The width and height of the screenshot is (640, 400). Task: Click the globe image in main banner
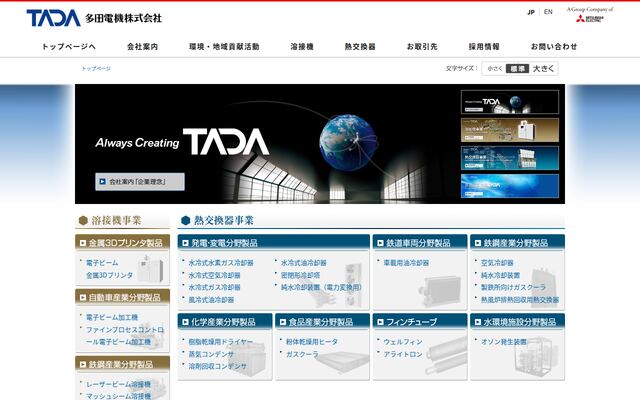348,141
